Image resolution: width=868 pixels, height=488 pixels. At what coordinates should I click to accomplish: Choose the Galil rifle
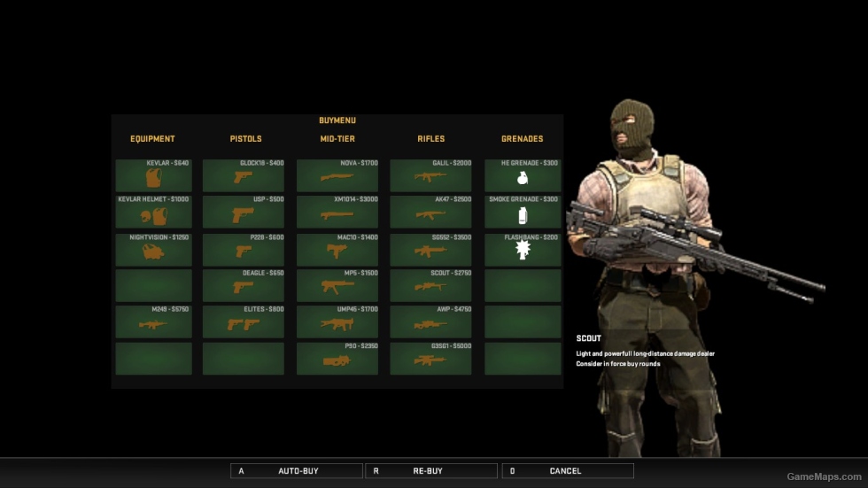[430, 175]
